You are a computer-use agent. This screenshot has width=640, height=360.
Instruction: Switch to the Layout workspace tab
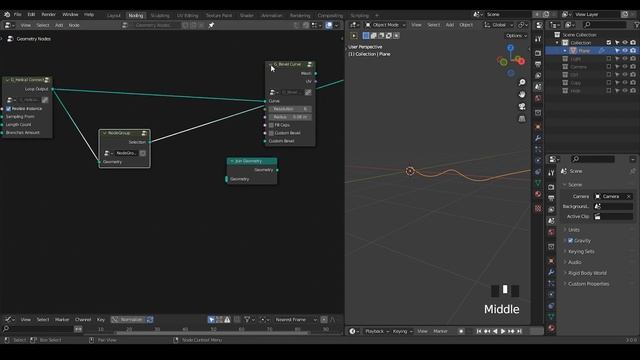point(114,16)
